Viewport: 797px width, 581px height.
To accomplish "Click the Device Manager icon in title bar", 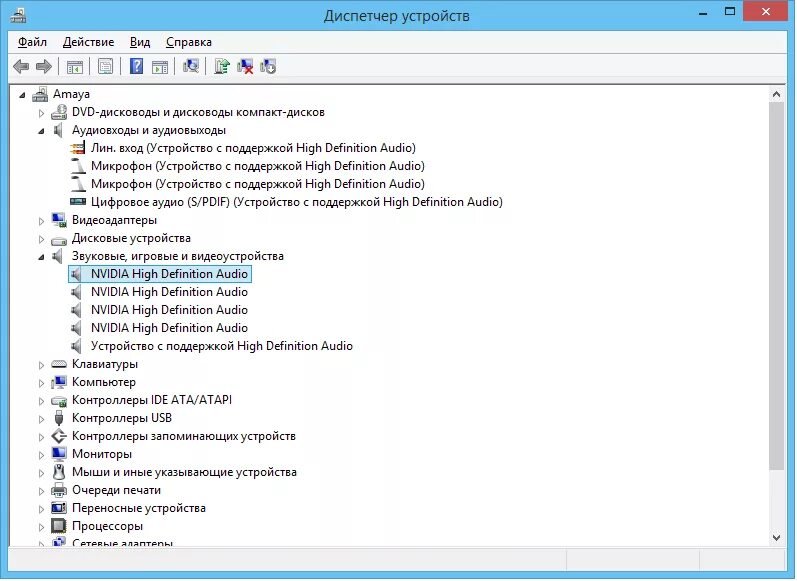I will click(x=18, y=16).
